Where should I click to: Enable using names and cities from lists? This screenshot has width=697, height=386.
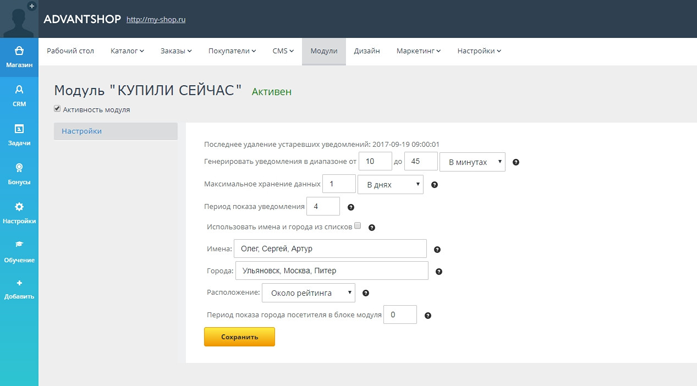[x=357, y=226]
